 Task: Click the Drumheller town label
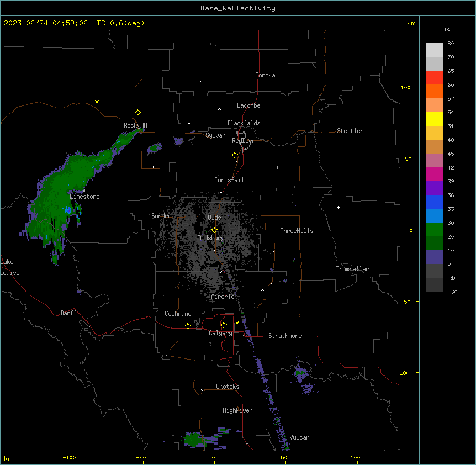352,269
